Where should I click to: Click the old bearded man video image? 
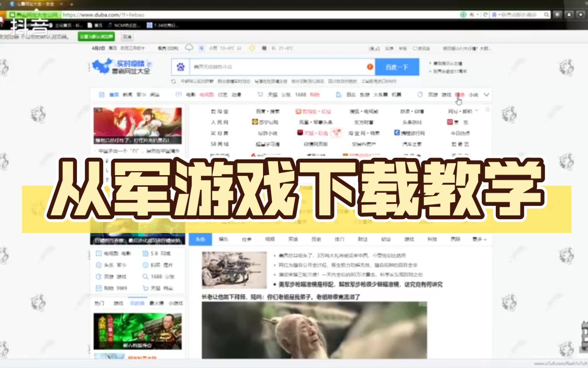coord(314,330)
